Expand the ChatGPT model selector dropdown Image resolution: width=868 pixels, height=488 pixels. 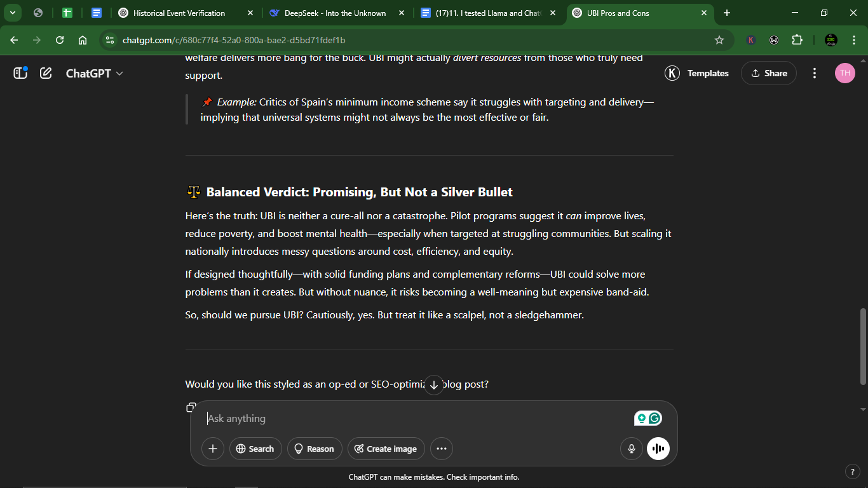[95, 73]
